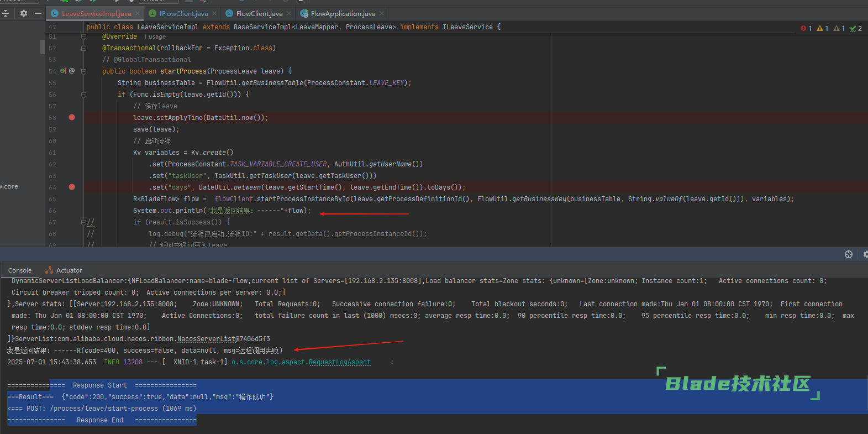868x434 pixels.
Task: Click NacosServerList link in console output
Action: (x=206, y=339)
